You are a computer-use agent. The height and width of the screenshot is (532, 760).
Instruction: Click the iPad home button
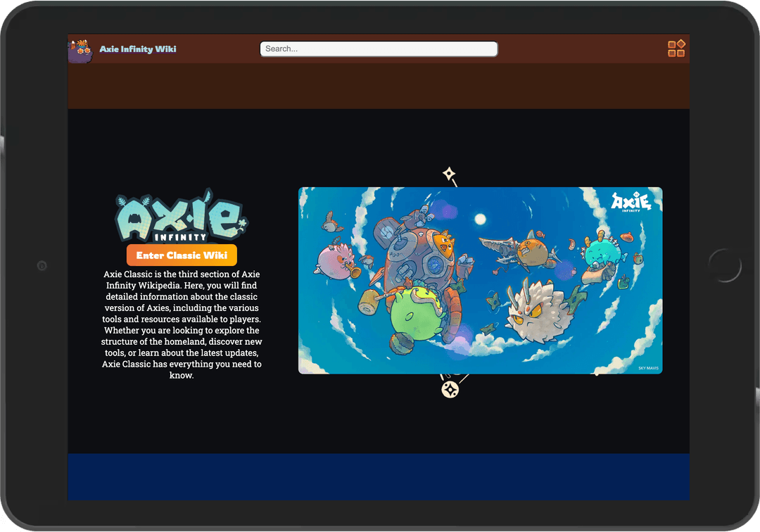[x=725, y=265]
